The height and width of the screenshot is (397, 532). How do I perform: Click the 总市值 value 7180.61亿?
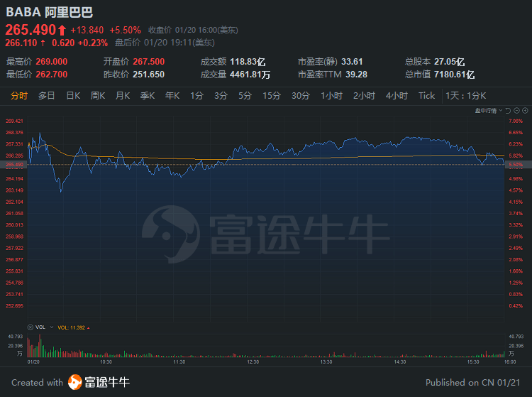tap(454, 75)
